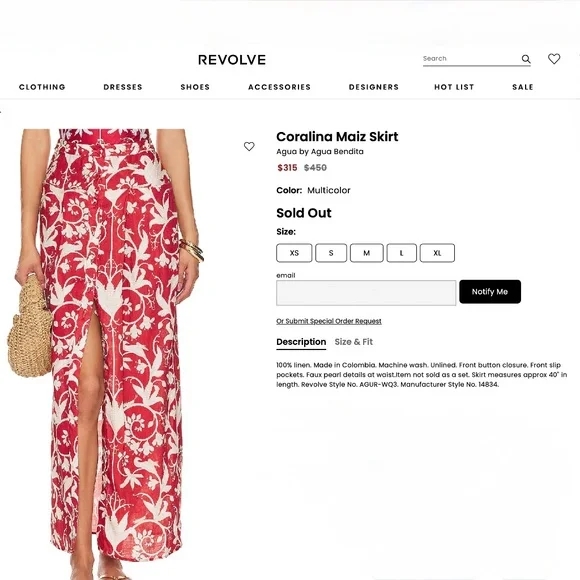Click the Agua by Agua Bendita brand link
The height and width of the screenshot is (580, 580).
point(320,152)
